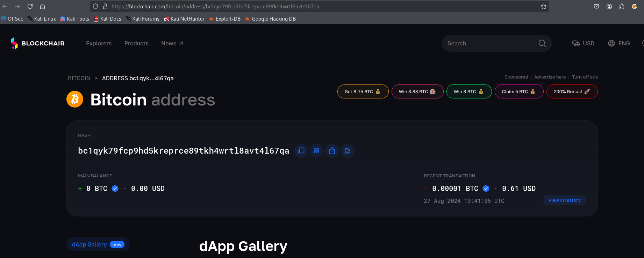Screen dimensions: 644x258
Task: Click the Blockchair logo
Action: (38, 43)
